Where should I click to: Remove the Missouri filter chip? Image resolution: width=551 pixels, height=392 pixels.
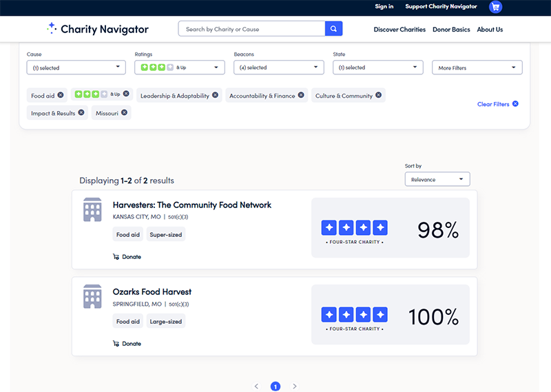coord(125,112)
